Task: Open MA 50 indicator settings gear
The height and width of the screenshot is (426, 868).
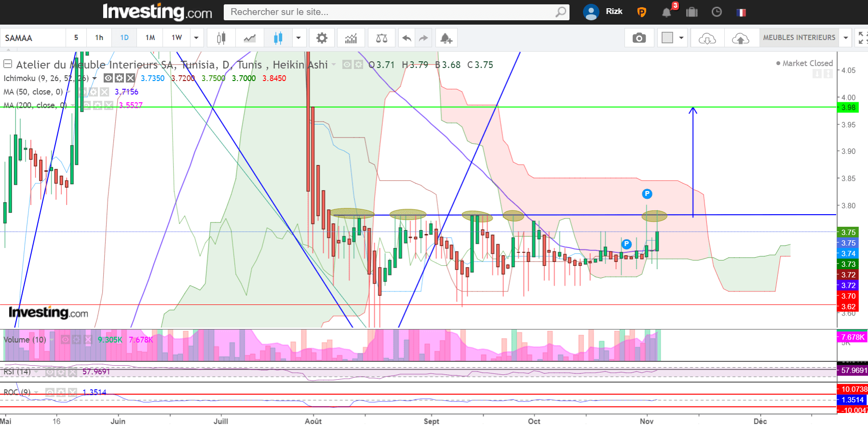Action: tap(93, 92)
